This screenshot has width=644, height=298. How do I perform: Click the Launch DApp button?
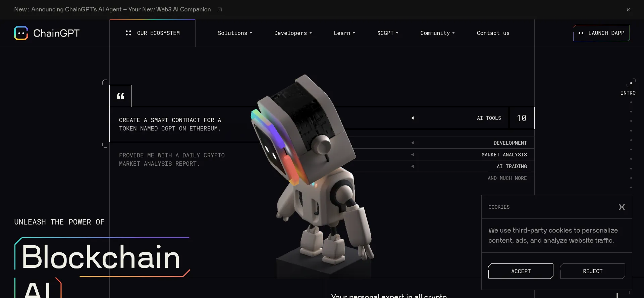coord(601,33)
